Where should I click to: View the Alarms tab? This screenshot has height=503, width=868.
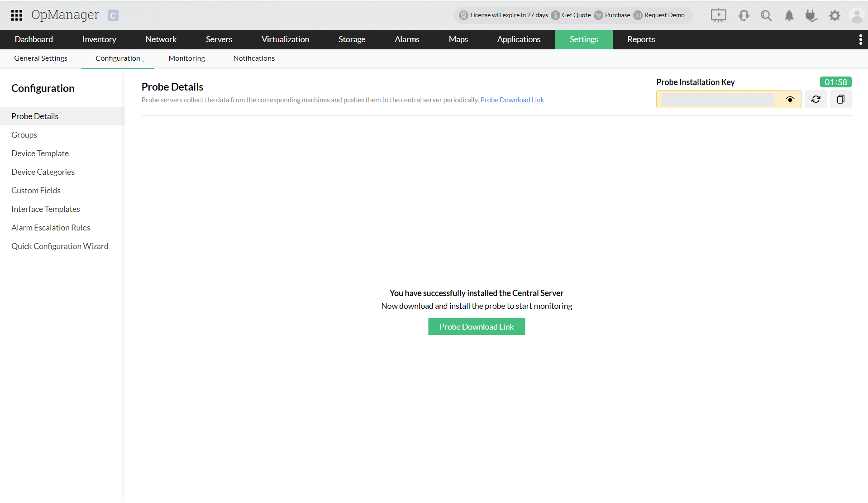407,39
